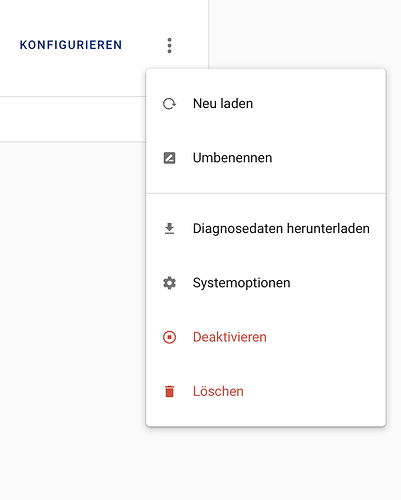Click the download arrow icon
This screenshot has width=401, height=500.
point(169,229)
